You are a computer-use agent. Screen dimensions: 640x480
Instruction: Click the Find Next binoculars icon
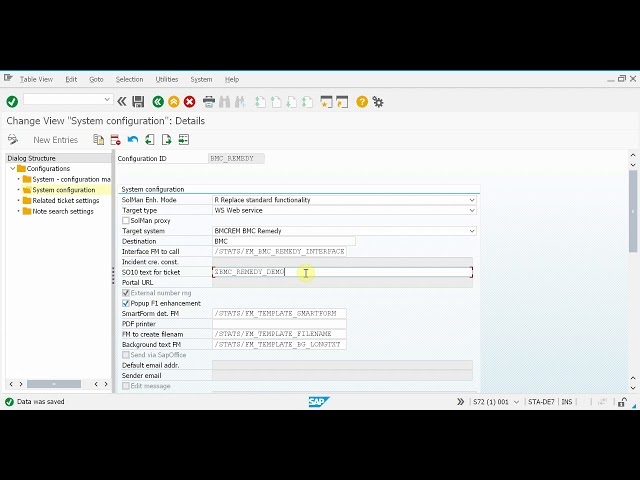pos(240,102)
